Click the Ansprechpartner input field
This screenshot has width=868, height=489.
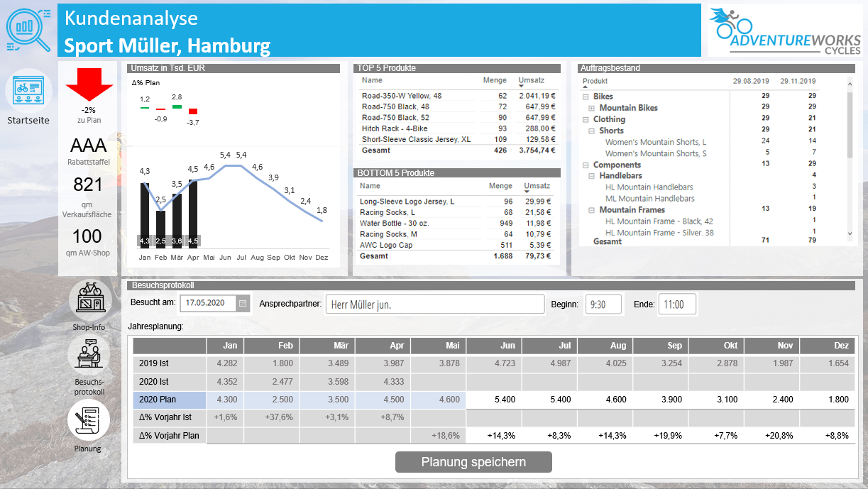pos(435,304)
